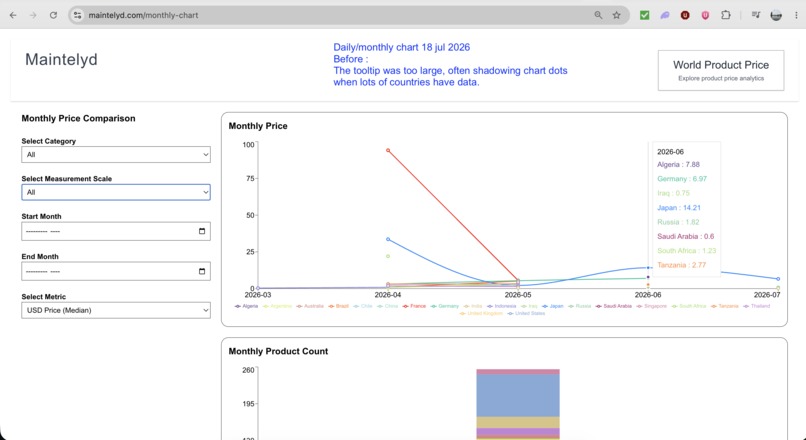Viewport: 806px width, 440px height.
Task: Open the Select Metric dropdown
Action: pyautogui.click(x=116, y=310)
